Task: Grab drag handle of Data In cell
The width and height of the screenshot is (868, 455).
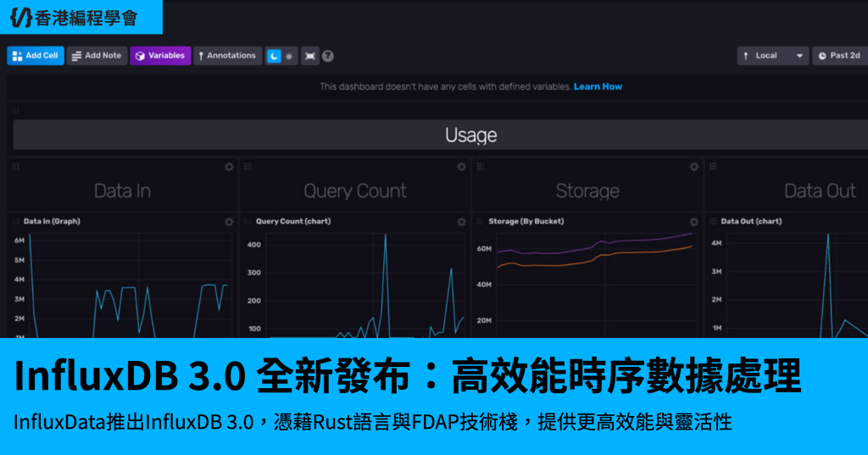Action: point(15,166)
